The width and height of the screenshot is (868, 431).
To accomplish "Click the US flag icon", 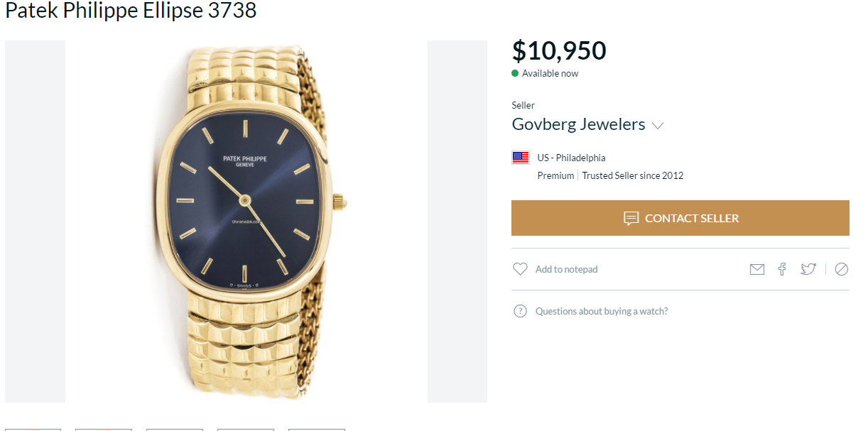I will (x=521, y=158).
